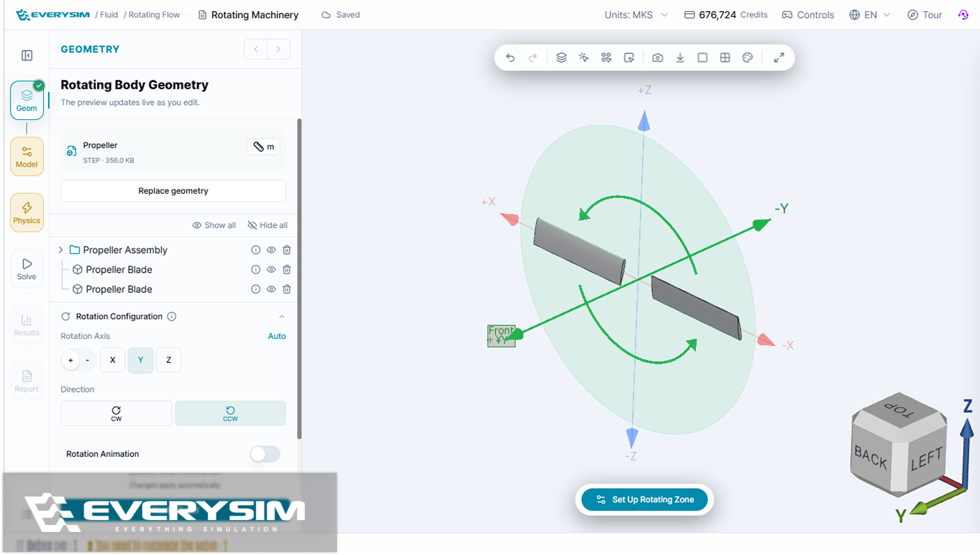This screenshot has width=980, height=555.
Task: Undo the last action in the viewport toolbar
Action: point(511,58)
